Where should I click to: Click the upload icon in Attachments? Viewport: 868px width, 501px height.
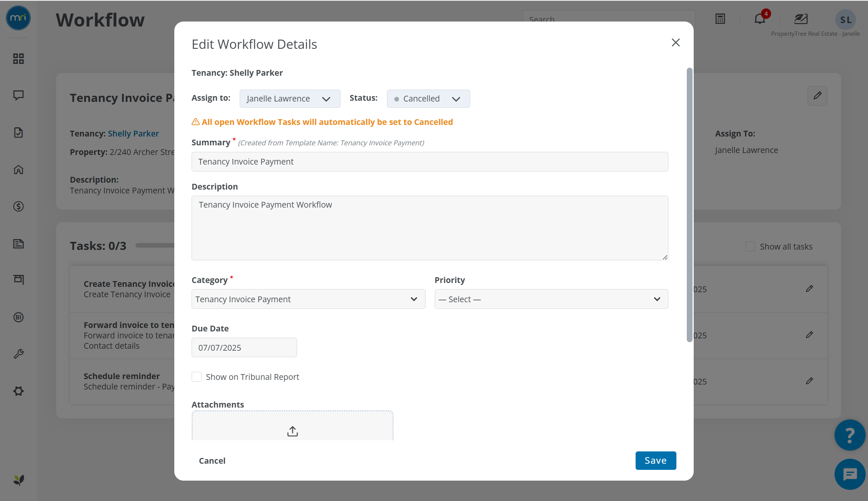[x=292, y=431]
